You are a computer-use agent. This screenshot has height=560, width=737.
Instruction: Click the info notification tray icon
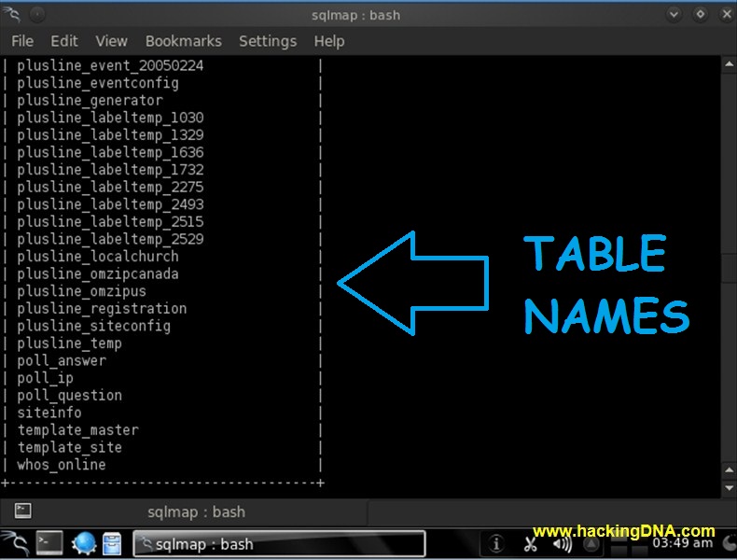click(x=495, y=543)
